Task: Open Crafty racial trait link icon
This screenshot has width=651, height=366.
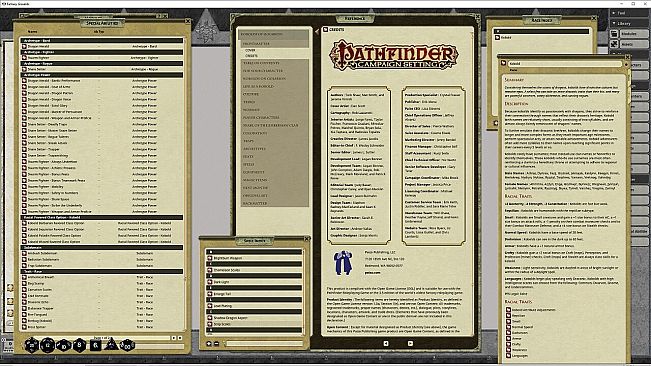Action: pyautogui.click(x=508, y=344)
